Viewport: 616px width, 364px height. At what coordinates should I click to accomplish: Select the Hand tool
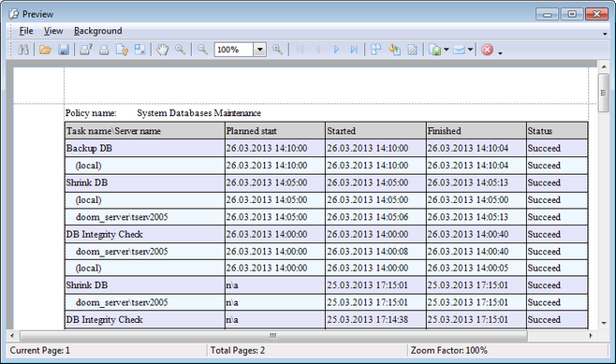(x=162, y=50)
